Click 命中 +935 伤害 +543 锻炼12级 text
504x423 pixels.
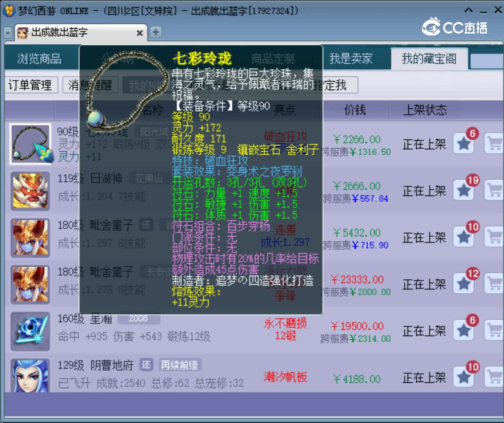pyautogui.click(x=134, y=337)
